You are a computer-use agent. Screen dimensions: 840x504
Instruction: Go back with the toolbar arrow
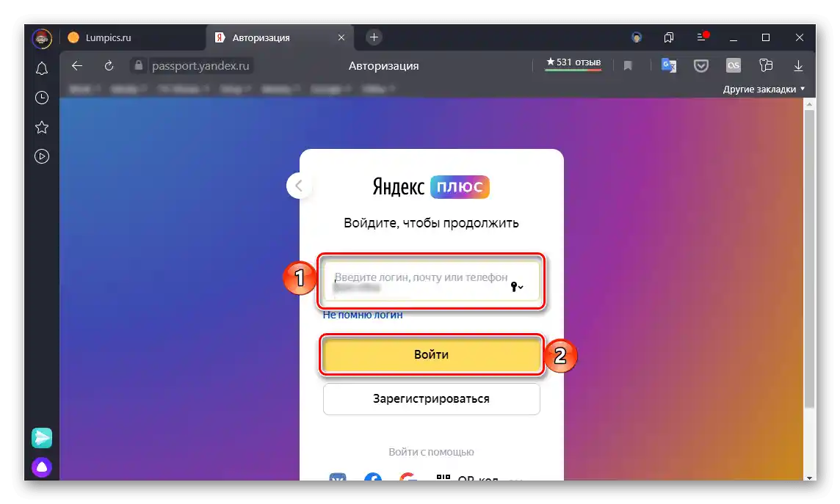[77, 66]
